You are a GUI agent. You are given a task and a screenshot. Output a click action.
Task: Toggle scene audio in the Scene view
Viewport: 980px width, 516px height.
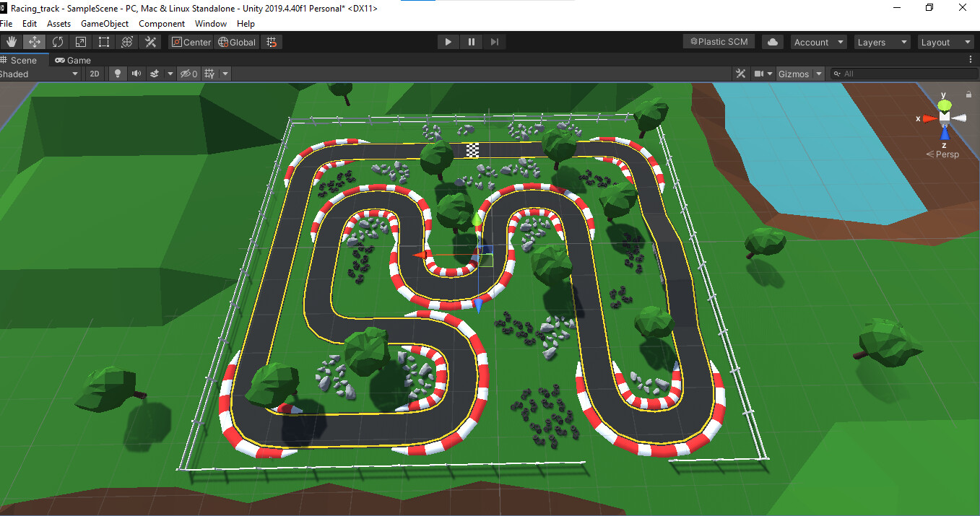[x=136, y=73]
